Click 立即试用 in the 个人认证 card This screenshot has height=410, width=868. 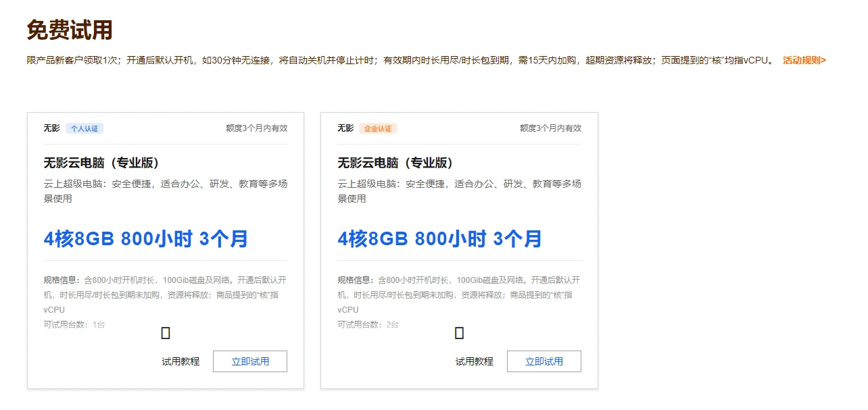(250, 361)
